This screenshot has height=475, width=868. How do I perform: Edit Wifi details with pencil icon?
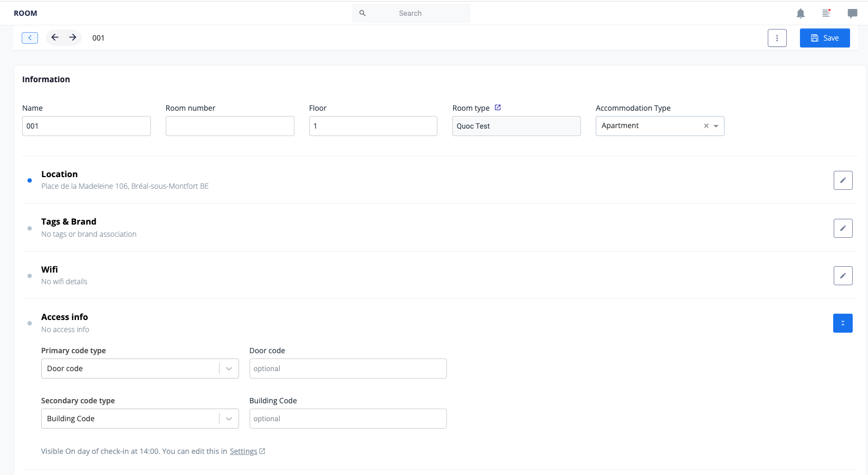(843, 276)
